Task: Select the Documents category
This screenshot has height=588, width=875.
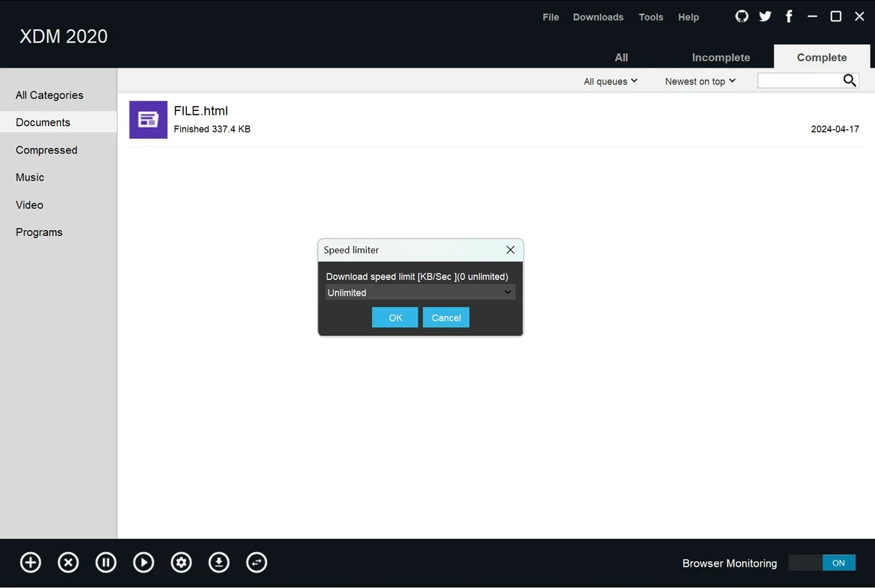Action: pos(59,122)
